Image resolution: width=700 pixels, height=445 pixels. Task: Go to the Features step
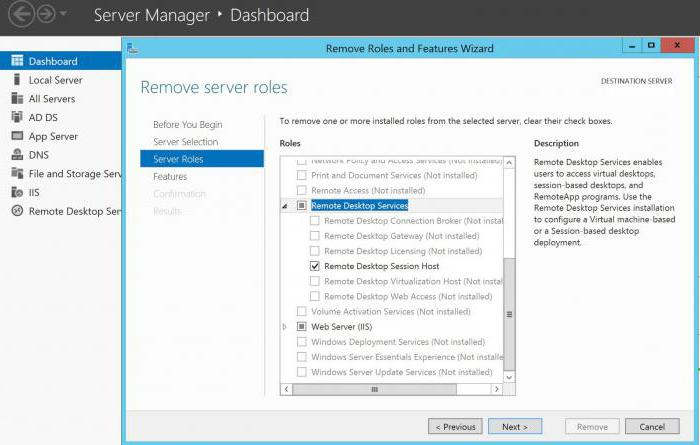click(170, 176)
